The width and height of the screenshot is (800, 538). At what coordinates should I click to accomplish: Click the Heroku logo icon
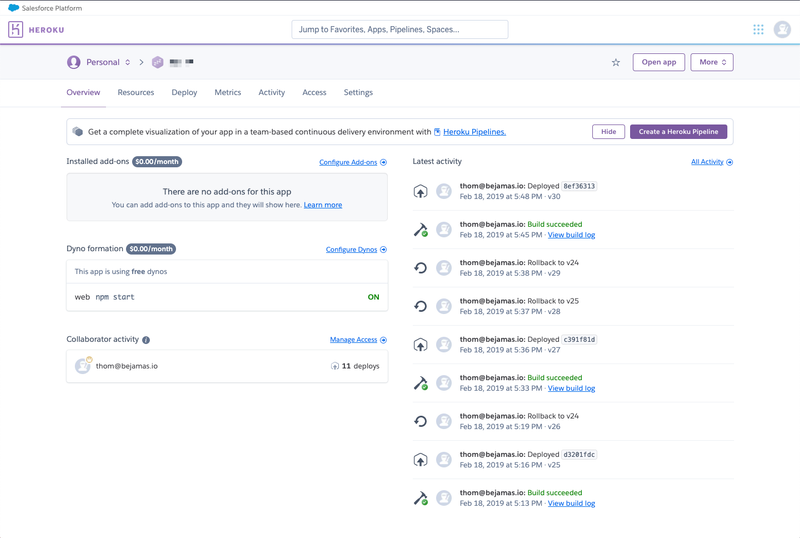point(15,30)
